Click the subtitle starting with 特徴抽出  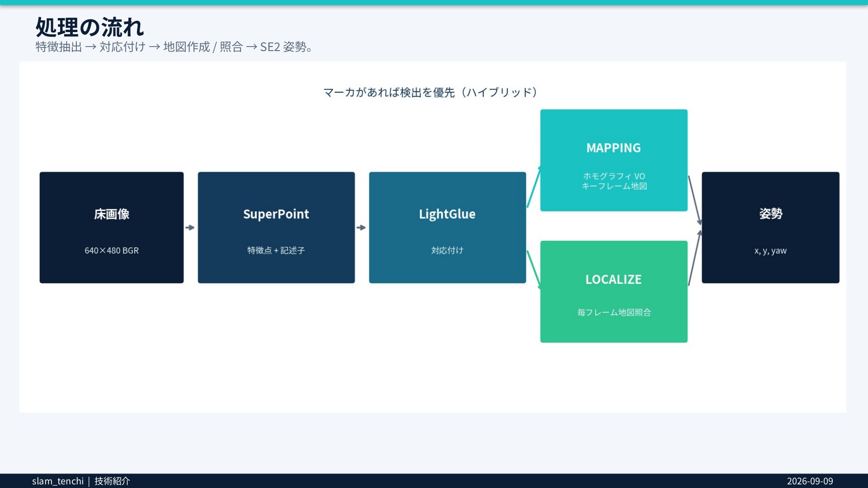click(175, 47)
